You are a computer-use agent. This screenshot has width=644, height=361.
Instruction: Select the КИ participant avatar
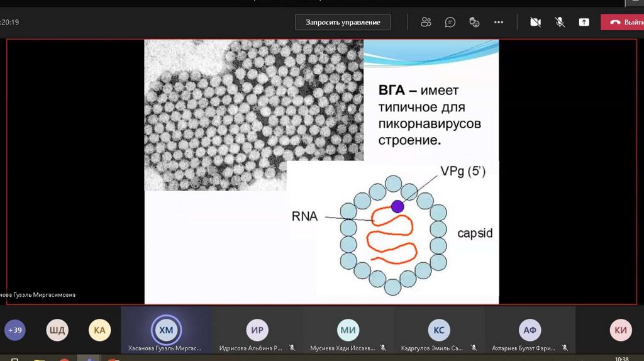621,330
